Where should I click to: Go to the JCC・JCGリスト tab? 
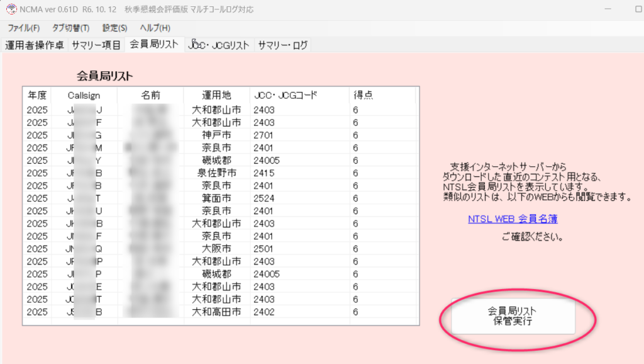(219, 45)
